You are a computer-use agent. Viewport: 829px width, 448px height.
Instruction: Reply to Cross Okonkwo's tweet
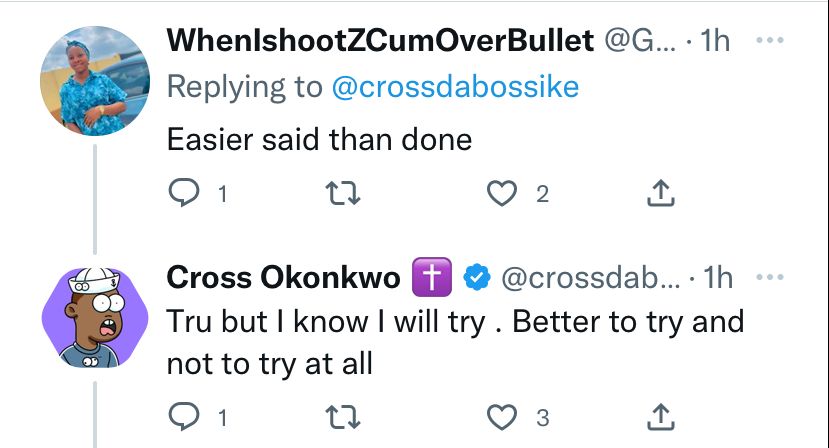click(x=183, y=417)
